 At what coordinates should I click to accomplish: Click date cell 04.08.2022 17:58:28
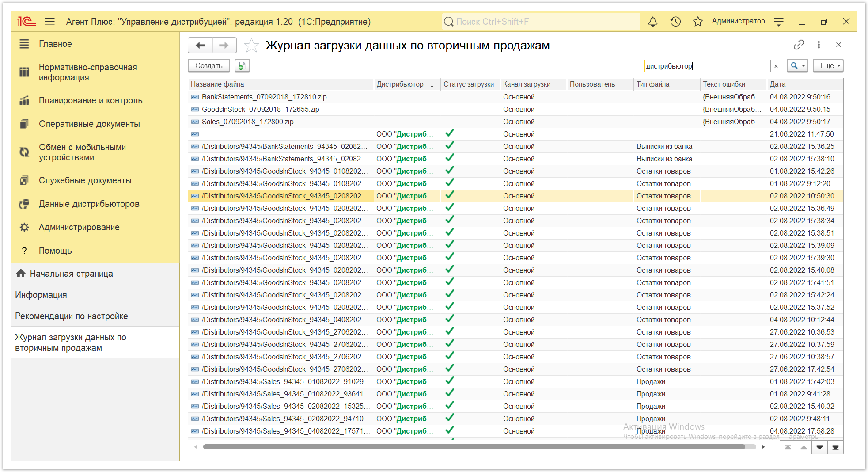tap(802, 431)
